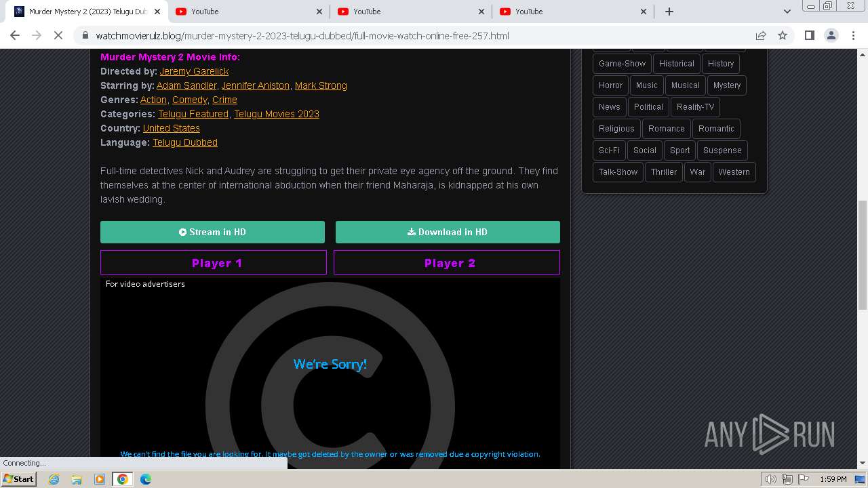Select the Western genre tag

(x=734, y=172)
